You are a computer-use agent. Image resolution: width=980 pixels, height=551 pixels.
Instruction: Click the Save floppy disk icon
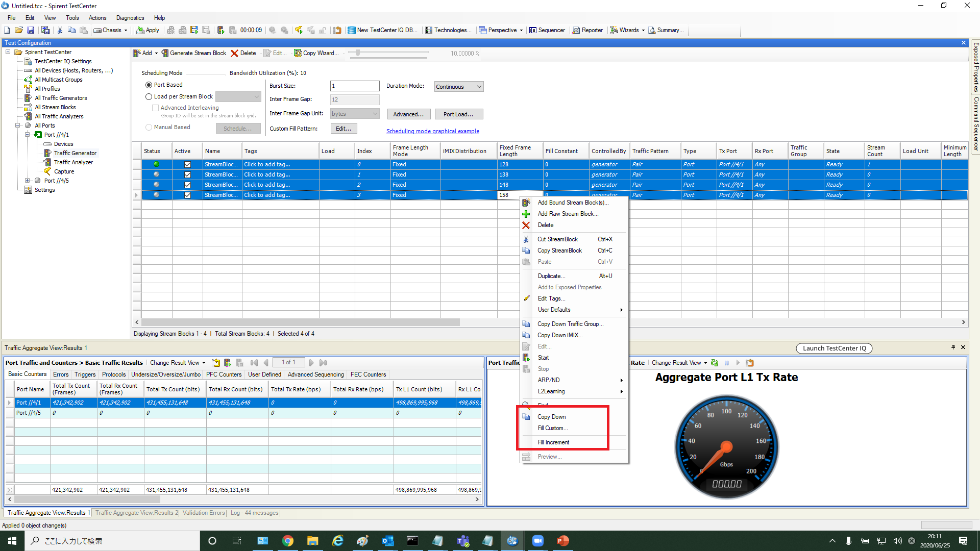point(31,30)
